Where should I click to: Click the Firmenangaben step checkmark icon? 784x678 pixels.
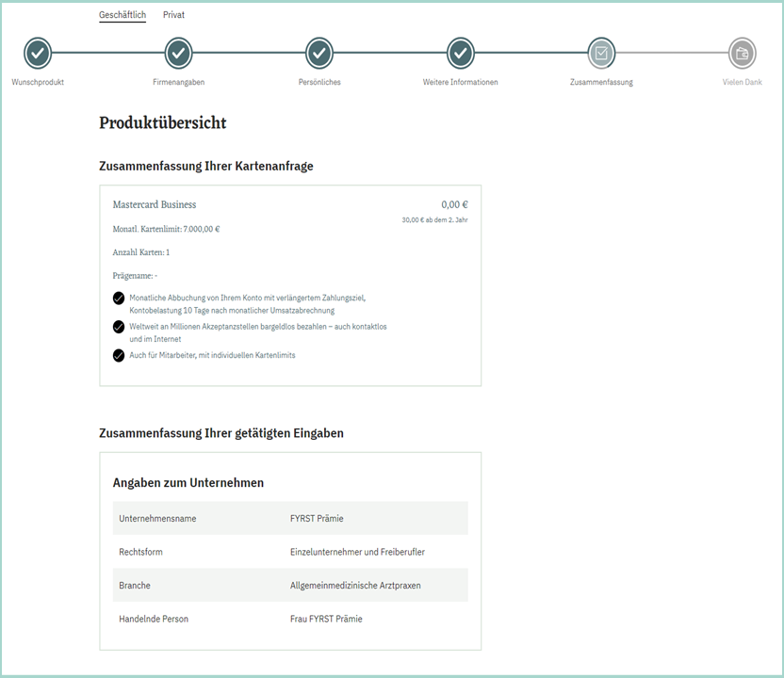pyautogui.click(x=178, y=54)
